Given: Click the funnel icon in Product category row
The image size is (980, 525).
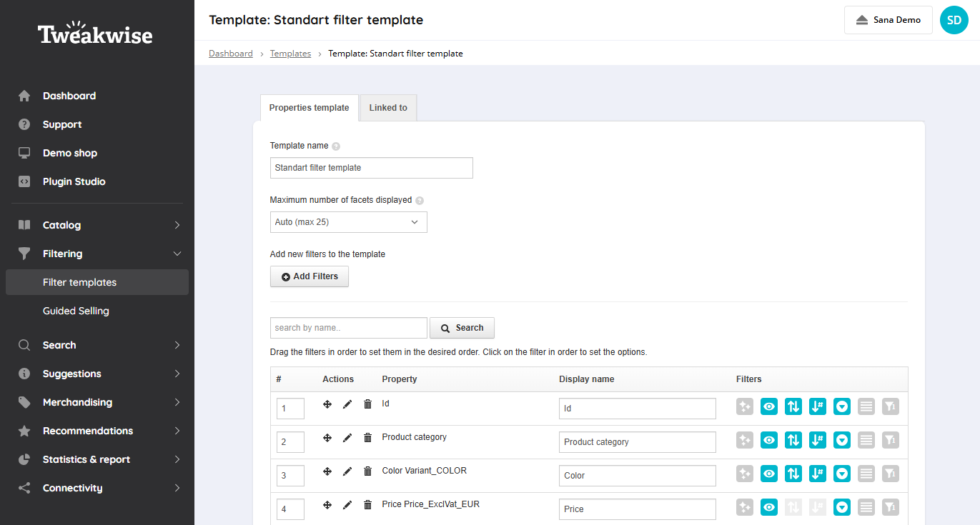Looking at the screenshot, I should [891, 440].
